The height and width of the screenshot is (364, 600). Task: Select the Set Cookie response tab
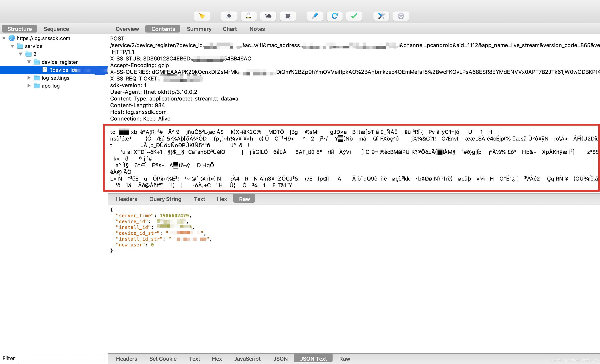tap(163, 359)
